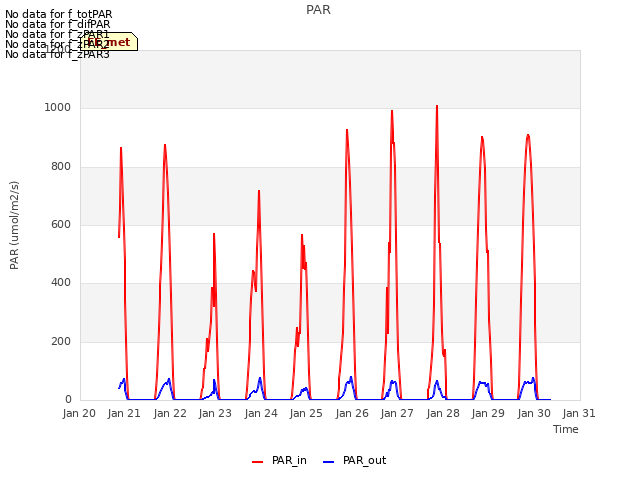Image resolution: width=640 pixels, height=480 pixels.
Task: Click the Jan 20 tick label
Action: pos(79,413)
